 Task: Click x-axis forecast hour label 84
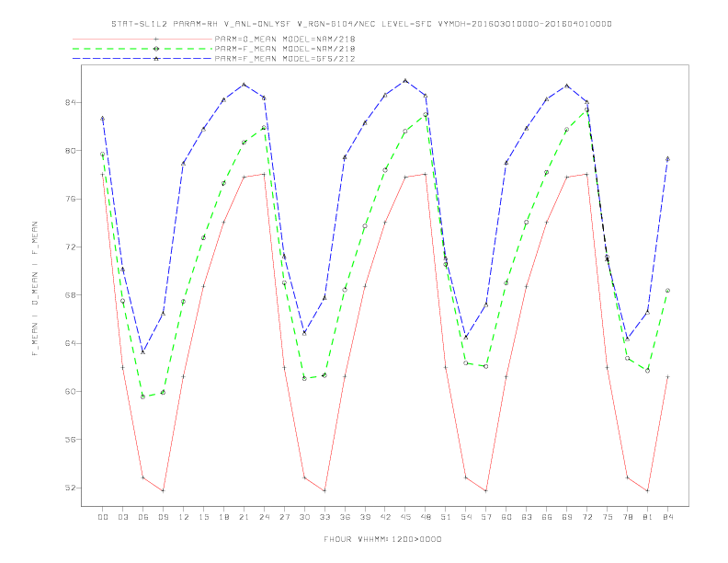point(668,517)
